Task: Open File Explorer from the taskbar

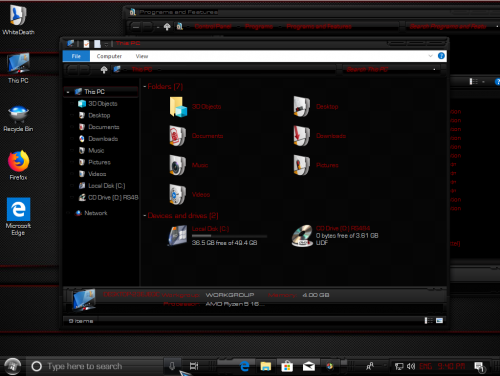Action: (x=266, y=366)
